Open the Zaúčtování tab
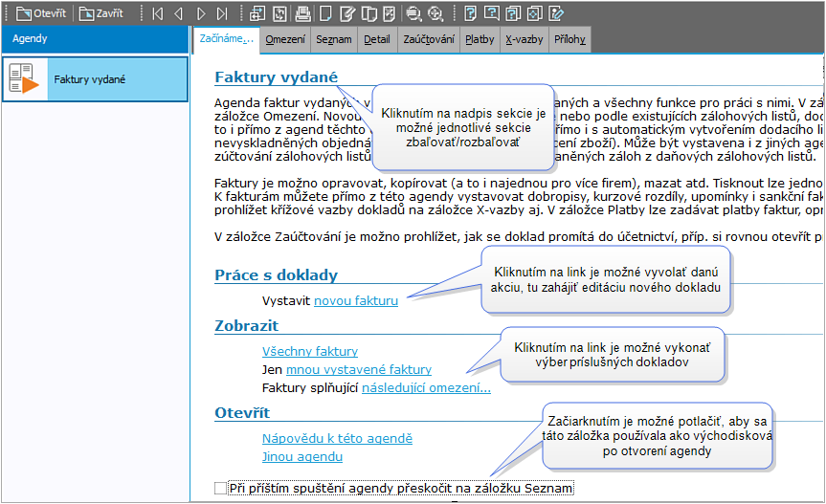Image resolution: width=826 pixels, height=504 pixels. tap(429, 39)
